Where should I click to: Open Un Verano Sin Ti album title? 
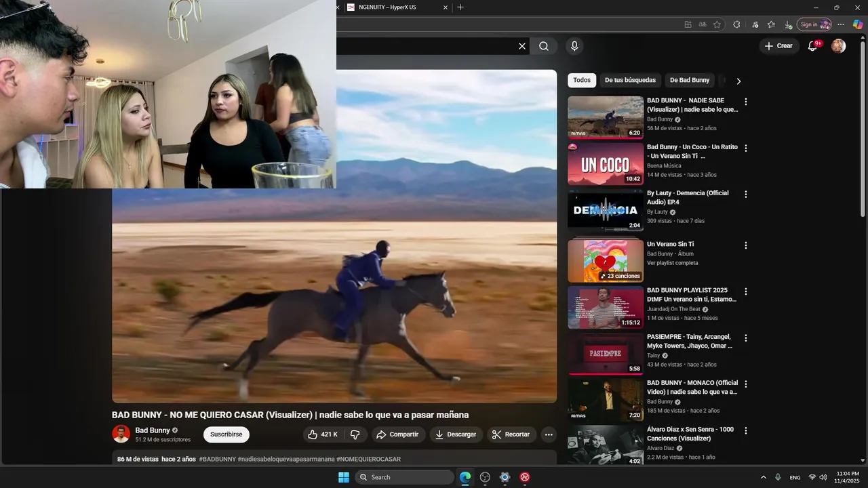[x=670, y=244]
